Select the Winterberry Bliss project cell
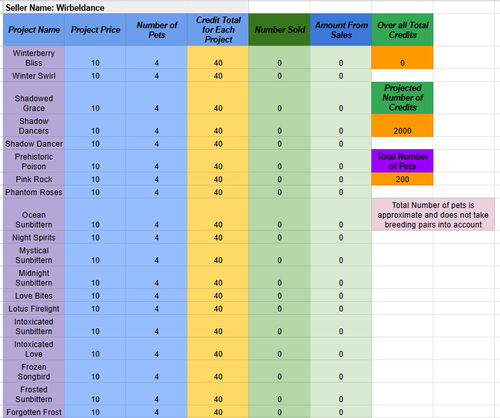Viewport: 500px width, 418px height. (34, 58)
